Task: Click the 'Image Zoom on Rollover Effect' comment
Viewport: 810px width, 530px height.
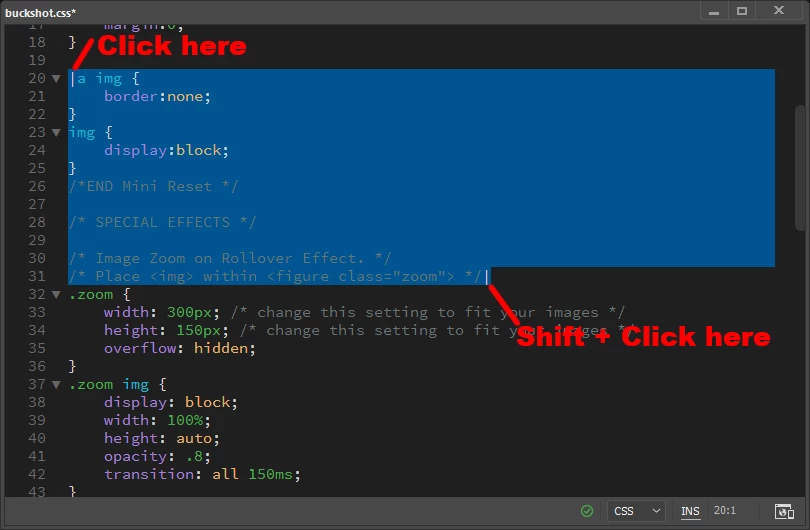Action: [230, 258]
